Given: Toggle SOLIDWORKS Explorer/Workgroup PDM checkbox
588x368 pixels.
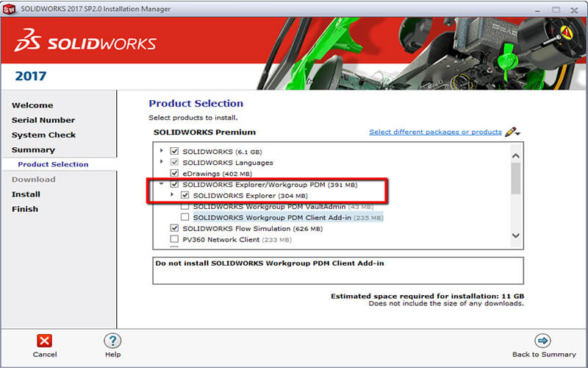Looking at the screenshot, I should (x=174, y=184).
